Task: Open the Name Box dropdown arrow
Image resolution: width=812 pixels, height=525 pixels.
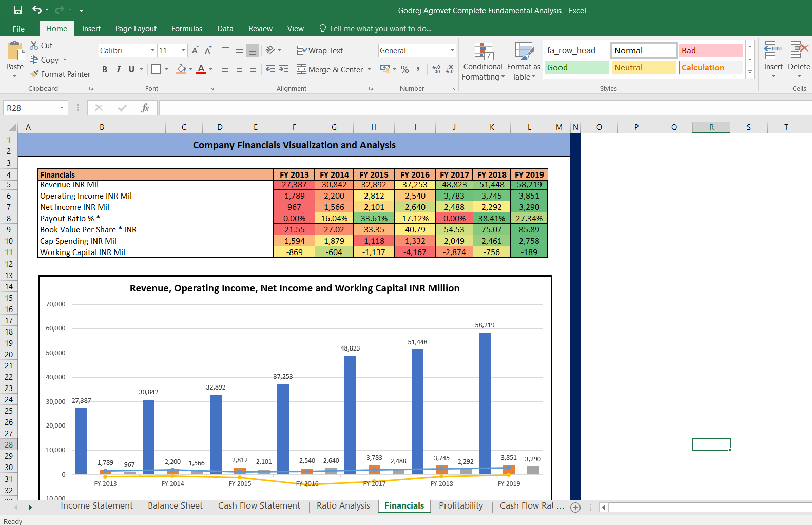Action: [x=62, y=108]
